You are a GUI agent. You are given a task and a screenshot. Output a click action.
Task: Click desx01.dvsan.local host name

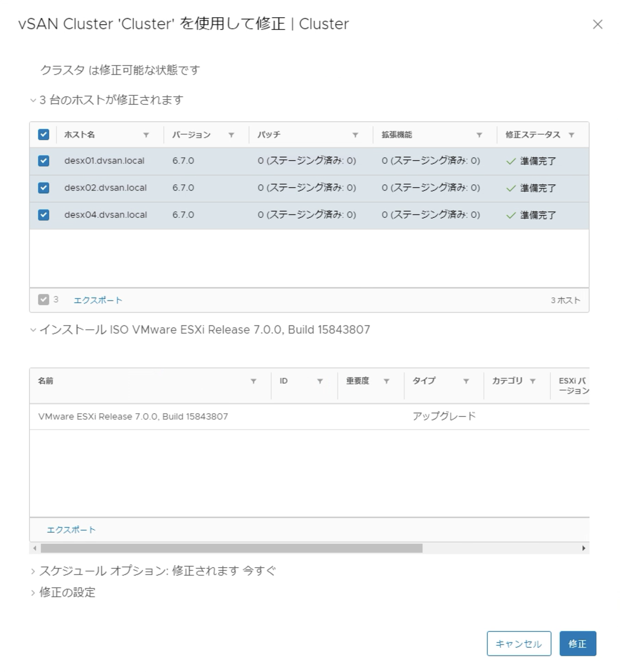pos(104,161)
